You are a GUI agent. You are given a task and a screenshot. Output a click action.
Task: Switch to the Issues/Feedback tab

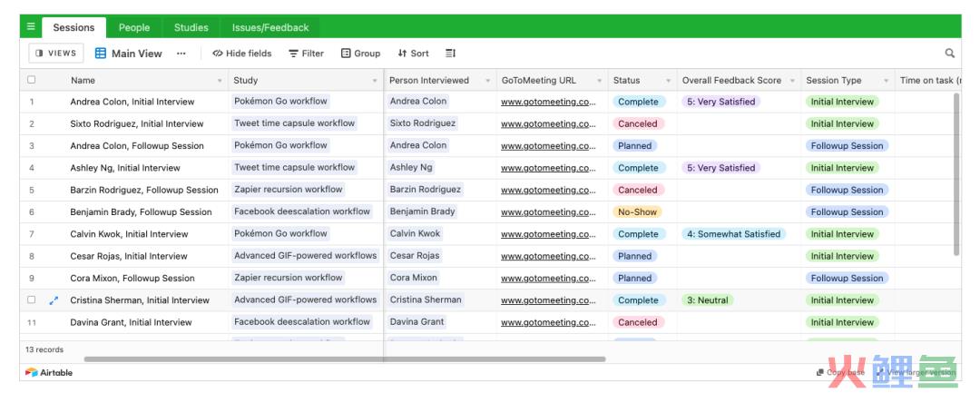pyautogui.click(x=270, y=27)
